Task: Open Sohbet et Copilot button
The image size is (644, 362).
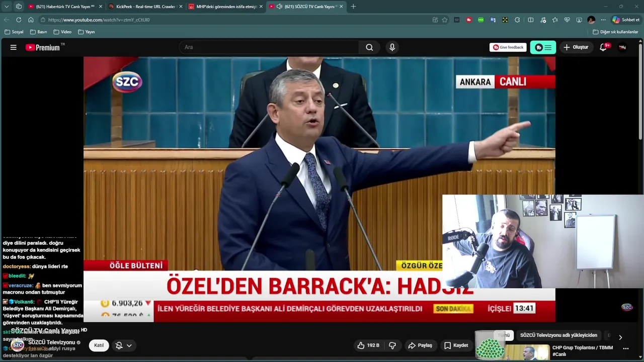Action: pos(625,20)
